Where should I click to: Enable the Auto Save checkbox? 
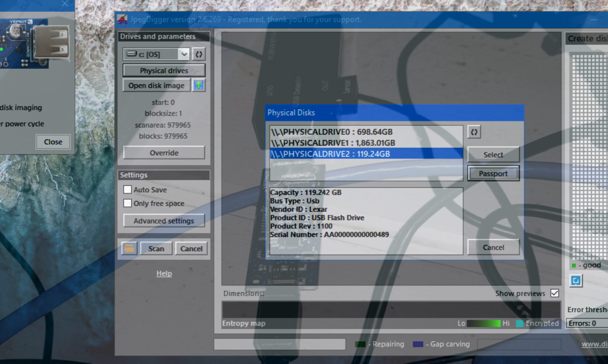coord(127,190)
